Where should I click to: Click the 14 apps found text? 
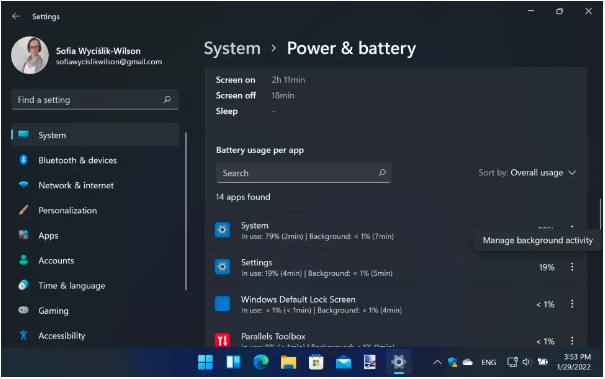point(243,197)
